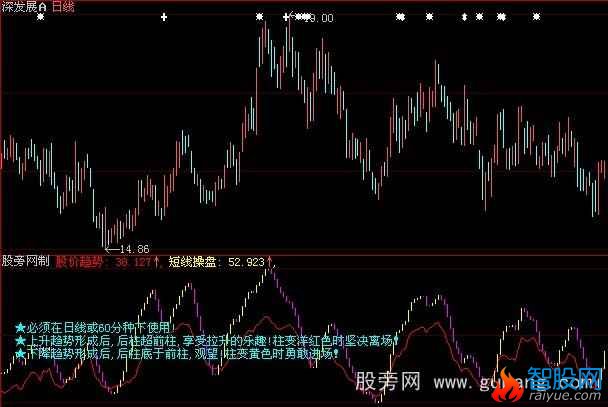This screenshot has height=407, width=608.
Task: Click the 29.00 high price label
Action: (319, 18)
